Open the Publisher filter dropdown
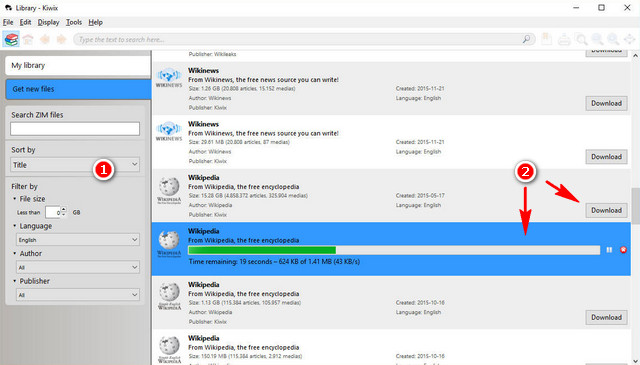This screenshot has height=365, width=640. point(78,295)
